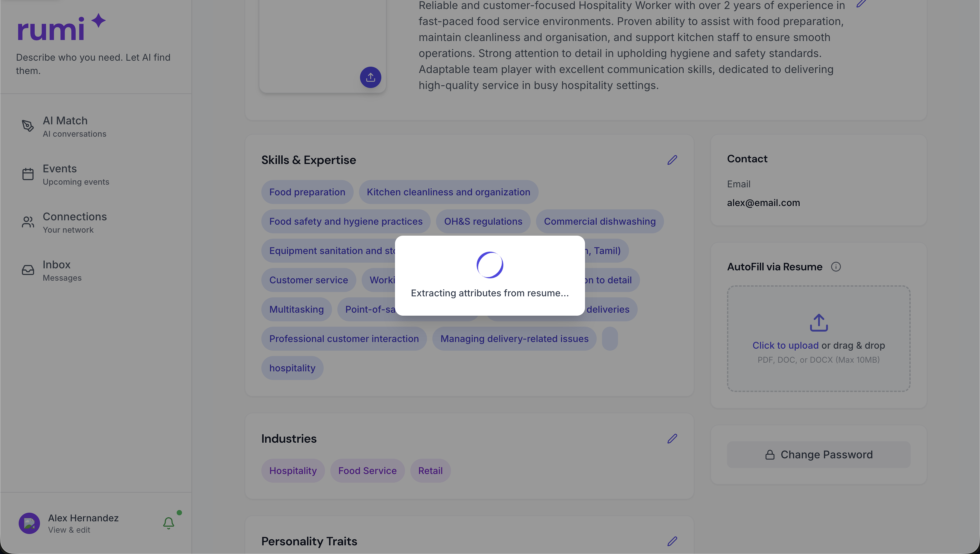Screen dimensions: 980x554
Task: Select the Hospitality industry tag
Action: 293,470
